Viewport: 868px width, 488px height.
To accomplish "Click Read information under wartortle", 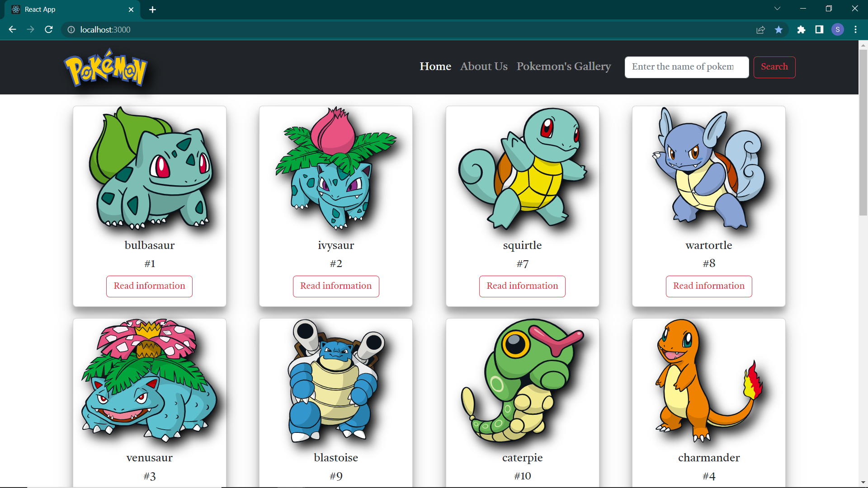I will pyautogui.click(x=708, y=286).
